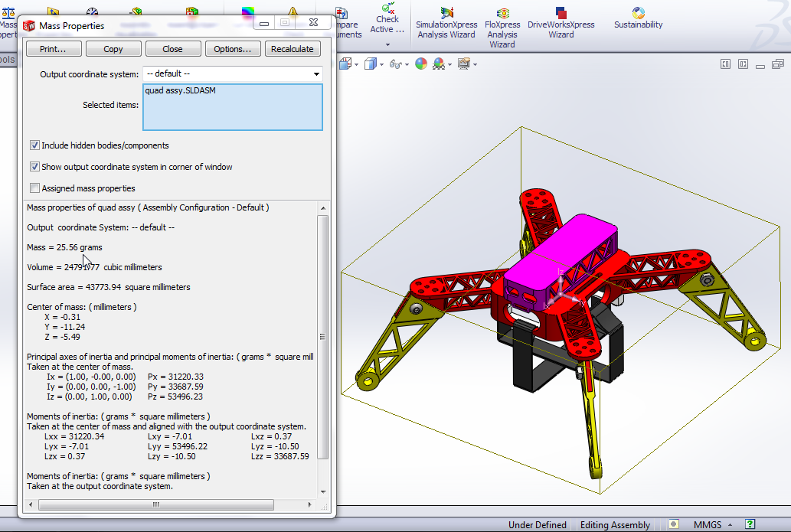Click the Apply Scene icon

pyautogui.click(x=439, y=64)
